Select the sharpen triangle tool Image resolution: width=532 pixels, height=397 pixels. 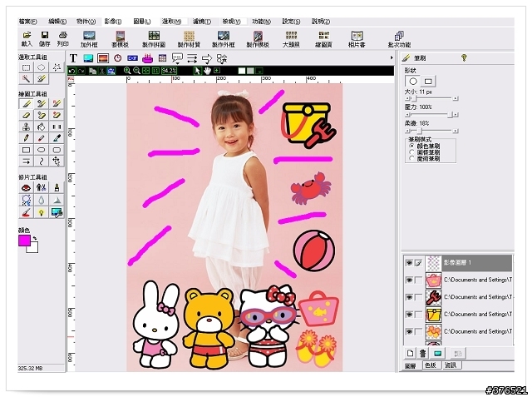(x=57, y=200)
